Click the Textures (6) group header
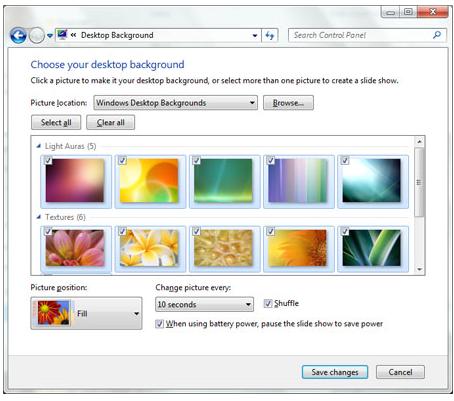 click(65, 217)
